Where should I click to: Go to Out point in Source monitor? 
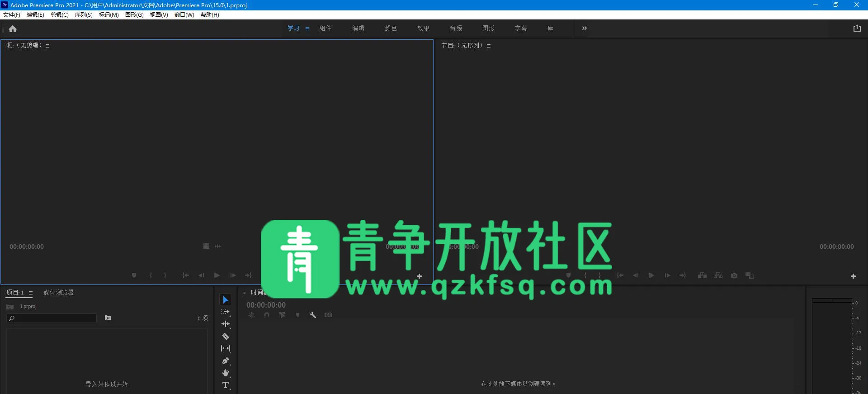tap(248, 275)
